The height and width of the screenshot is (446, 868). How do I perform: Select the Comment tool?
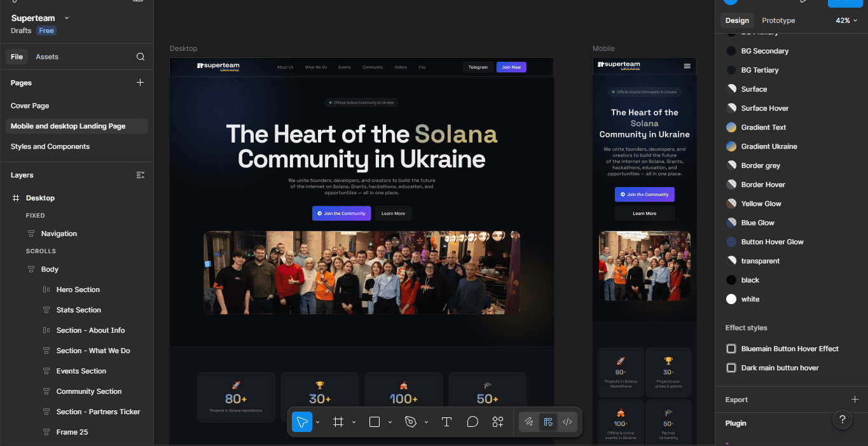click(472, 422)
